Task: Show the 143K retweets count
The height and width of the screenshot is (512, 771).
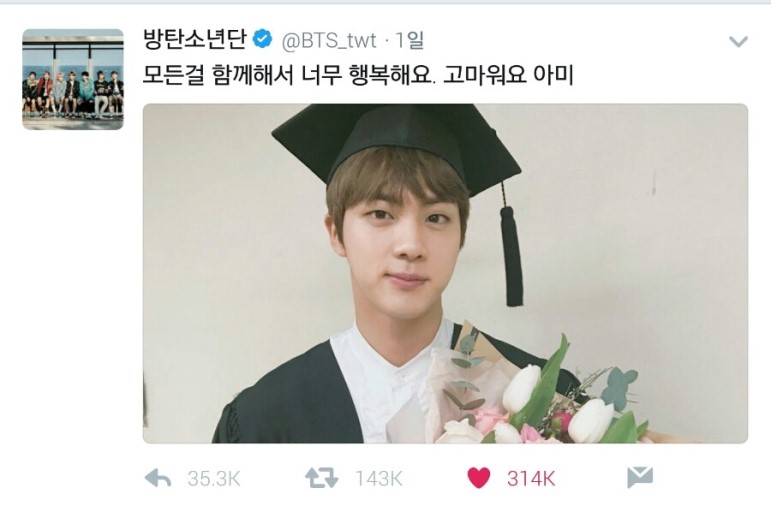Action: pos(379,479)
